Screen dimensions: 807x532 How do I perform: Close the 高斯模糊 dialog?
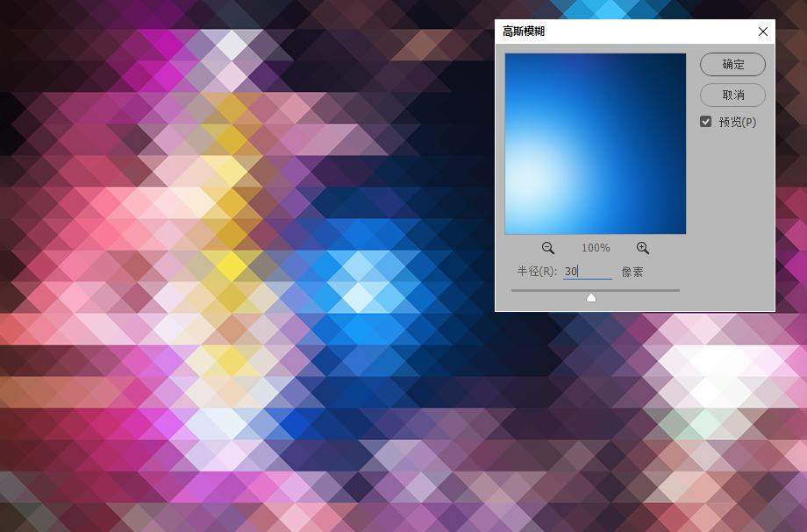tap(763, 32)
